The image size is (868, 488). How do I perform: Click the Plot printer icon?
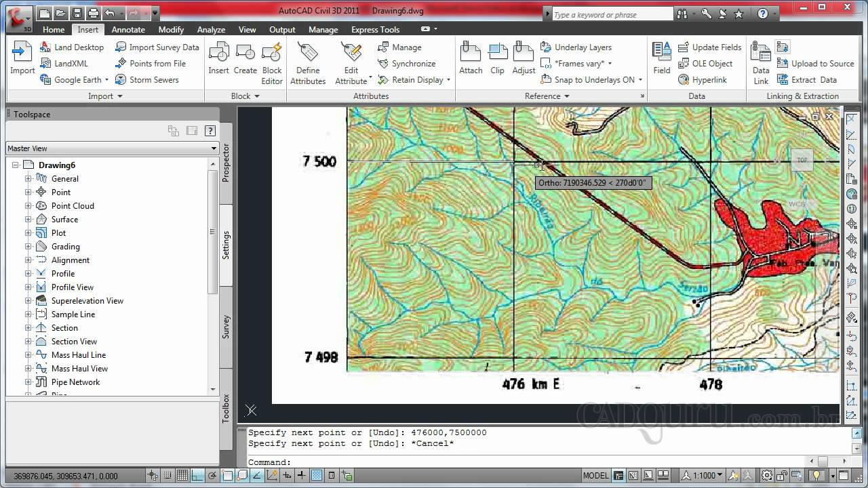pyautogui.click(x=94, y=13)
